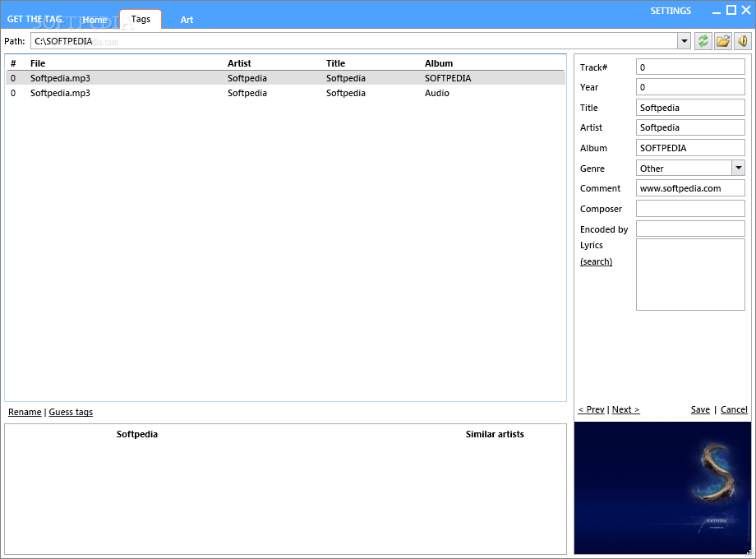
Task: Close the Get The Tag window
Action: click(746, 10)
